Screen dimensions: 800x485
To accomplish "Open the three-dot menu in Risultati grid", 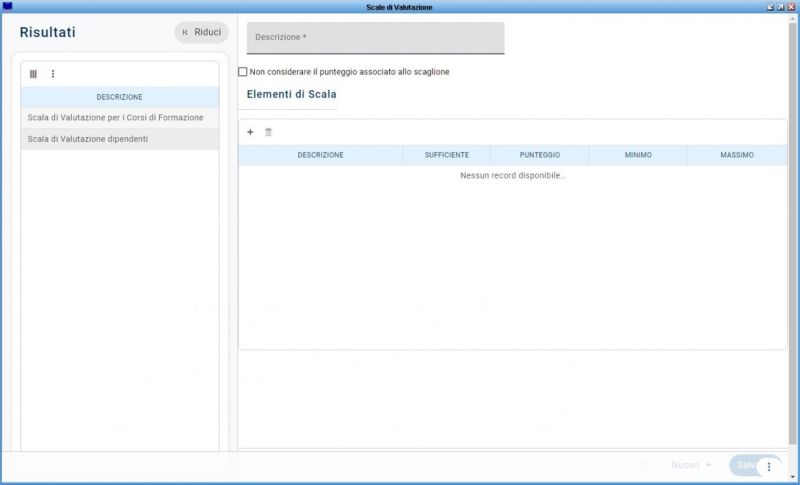I will point(53,74).
